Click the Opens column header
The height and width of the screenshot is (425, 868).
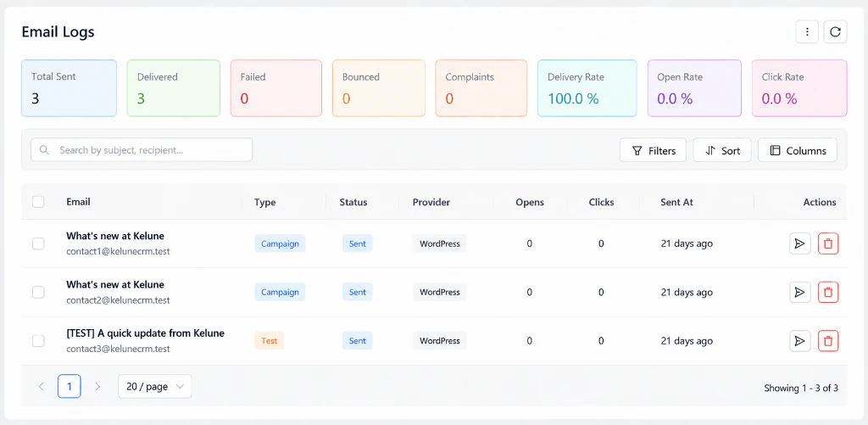point(530,202)
